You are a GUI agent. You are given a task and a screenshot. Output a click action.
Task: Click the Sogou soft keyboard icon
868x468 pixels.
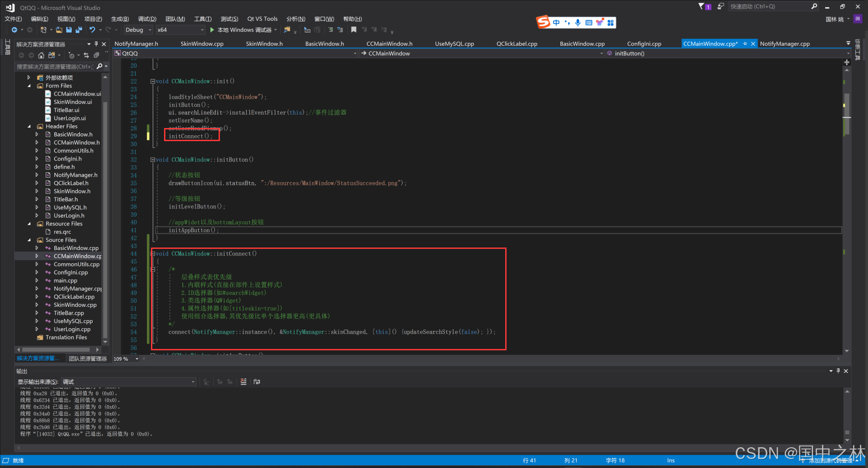pyautogui.click(x=589, y=23)
